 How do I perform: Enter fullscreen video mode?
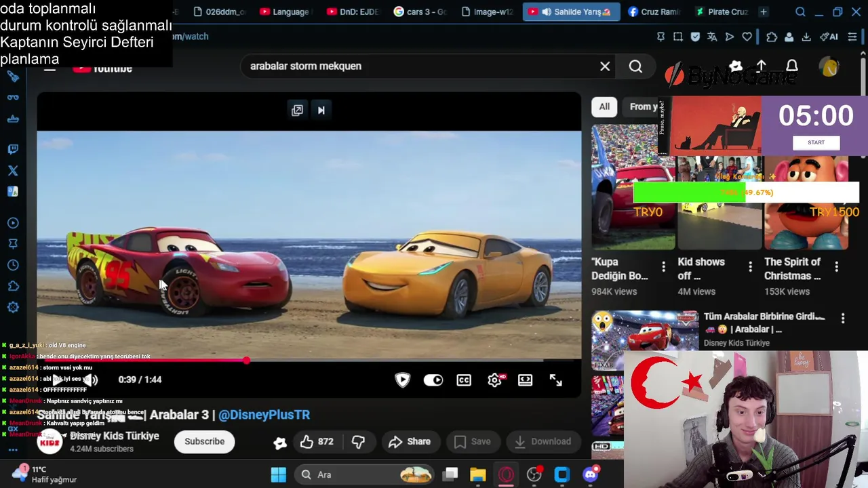555,380
